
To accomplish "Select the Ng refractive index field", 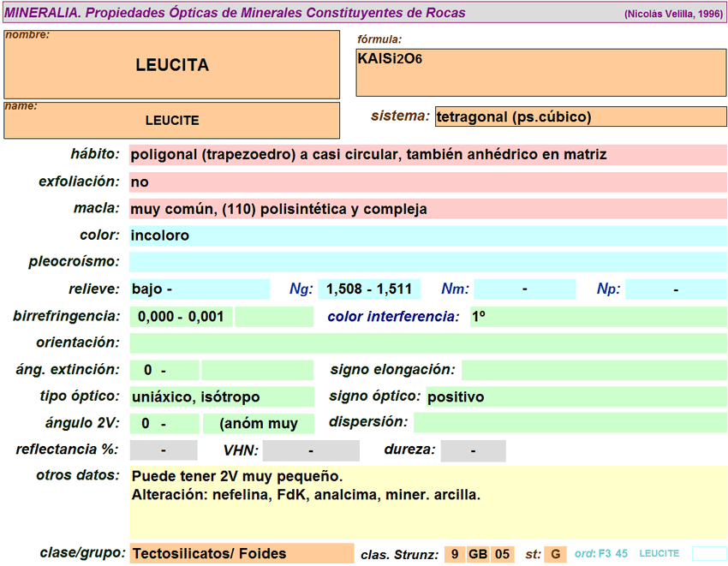I will 368,289.
